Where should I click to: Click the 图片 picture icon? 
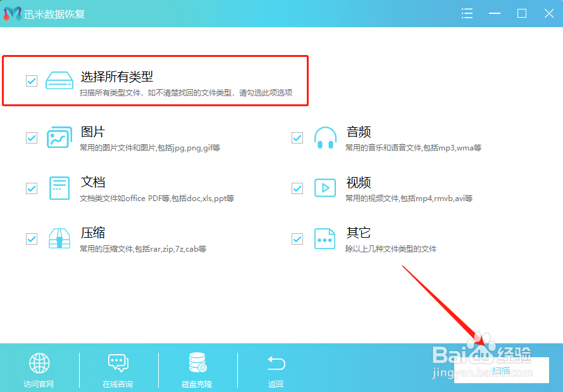click(x=59, y=137)
